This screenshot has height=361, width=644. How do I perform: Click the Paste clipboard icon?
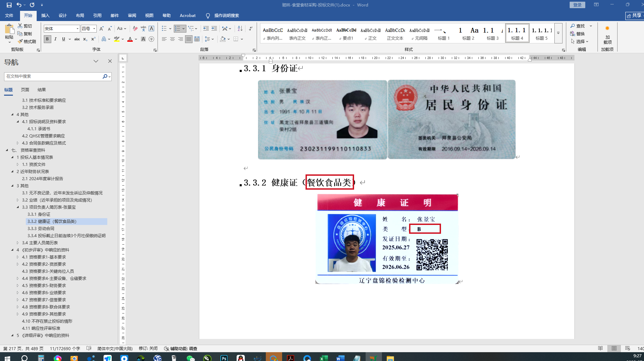click(9, 30)
